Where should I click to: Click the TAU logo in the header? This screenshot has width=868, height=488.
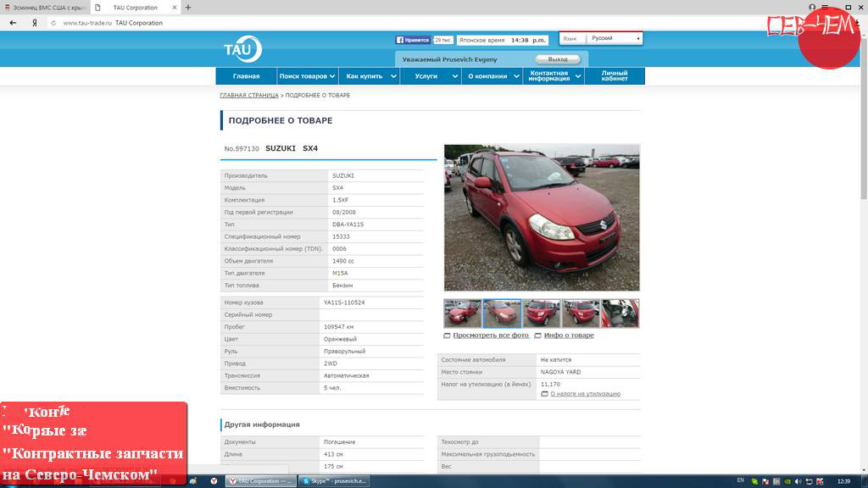(x=242, y=49)
